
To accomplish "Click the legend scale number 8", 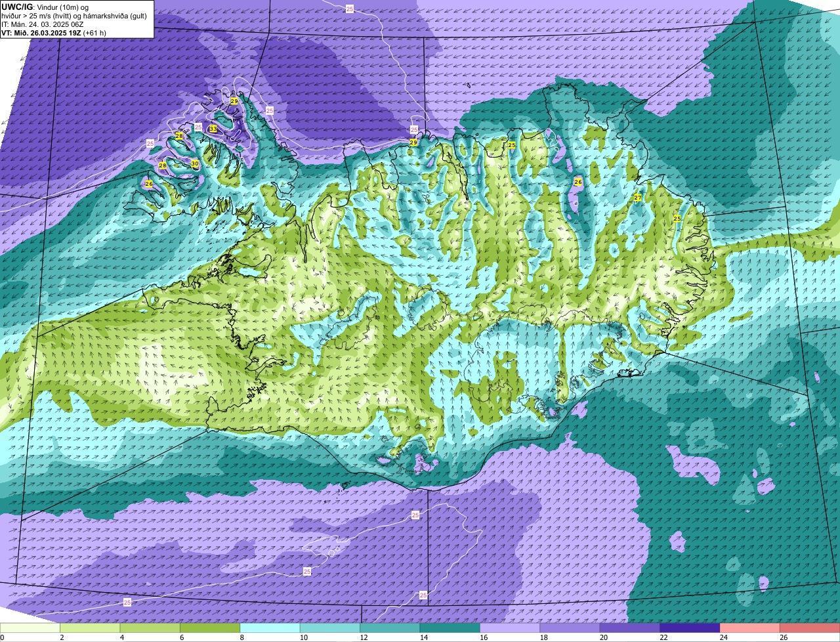I will tap(242, 637).
